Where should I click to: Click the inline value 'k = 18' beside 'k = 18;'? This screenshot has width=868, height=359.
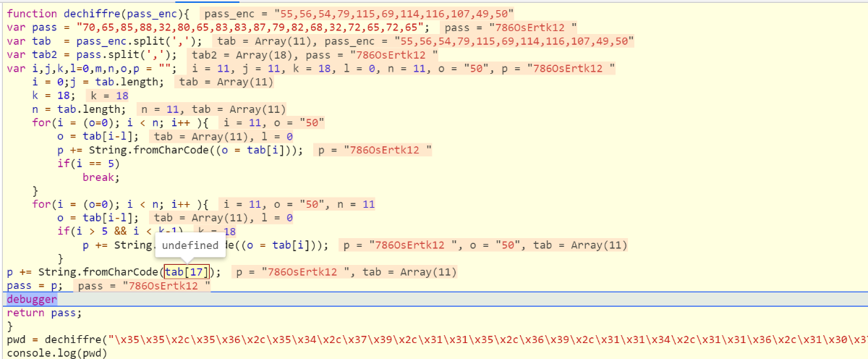coord(109,96)
